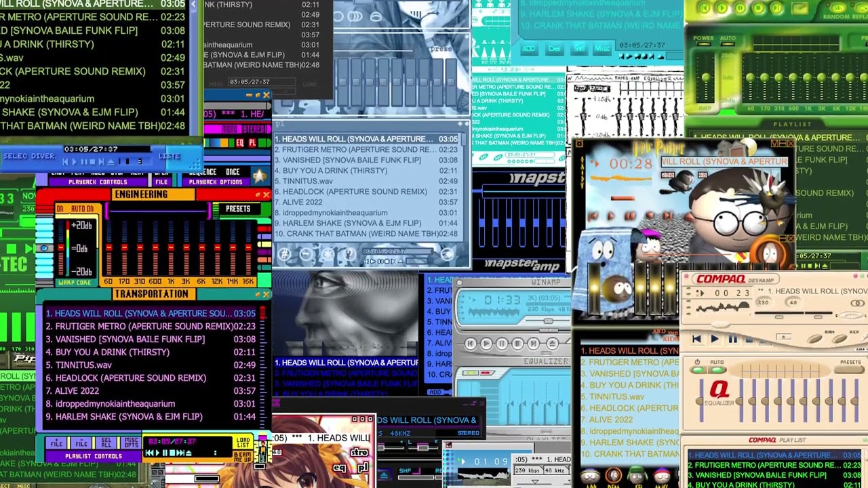Click stop in the silver WINAMP skin
Screen dimensions: 868x488
[517, 344]
